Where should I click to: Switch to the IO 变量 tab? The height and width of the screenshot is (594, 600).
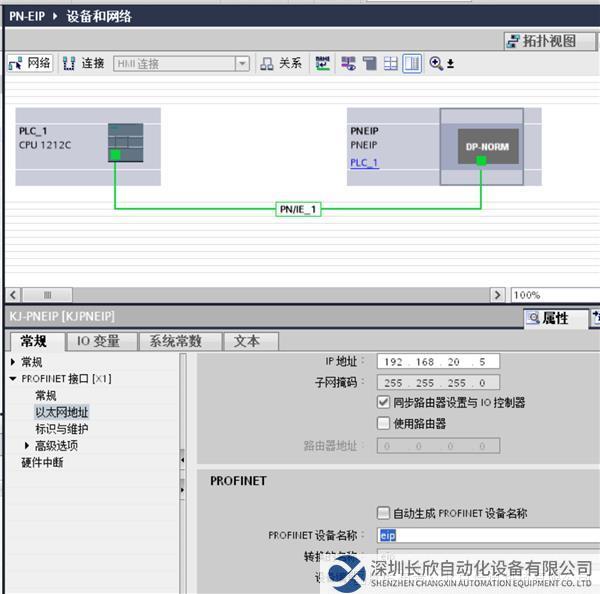coord(99,341)
